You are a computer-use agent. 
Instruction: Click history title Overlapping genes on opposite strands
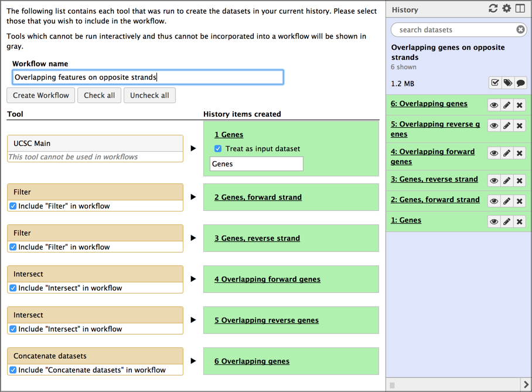(x=448, y=52)
